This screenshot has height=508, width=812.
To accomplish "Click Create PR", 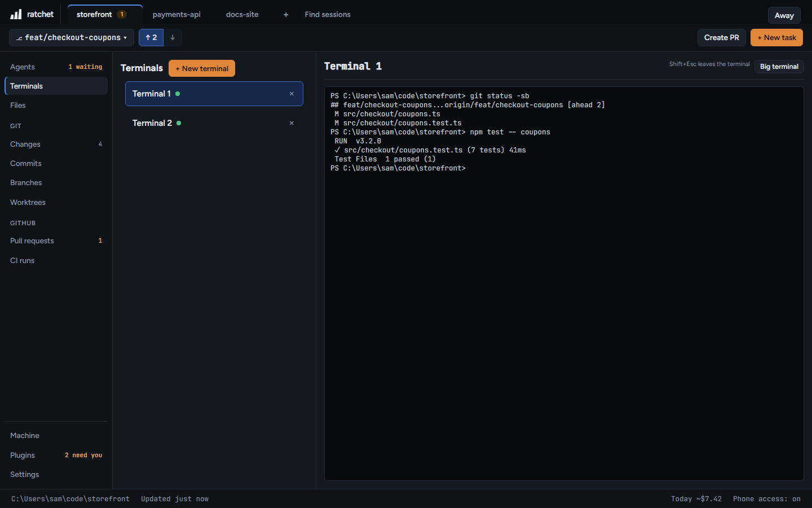I will tap(722, 37).
